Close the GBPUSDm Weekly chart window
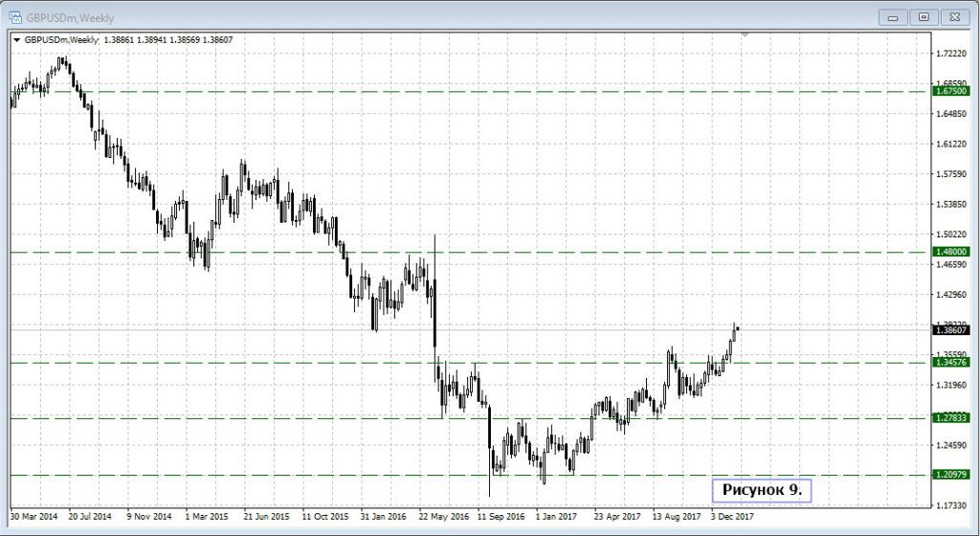 tap(953, 16)
